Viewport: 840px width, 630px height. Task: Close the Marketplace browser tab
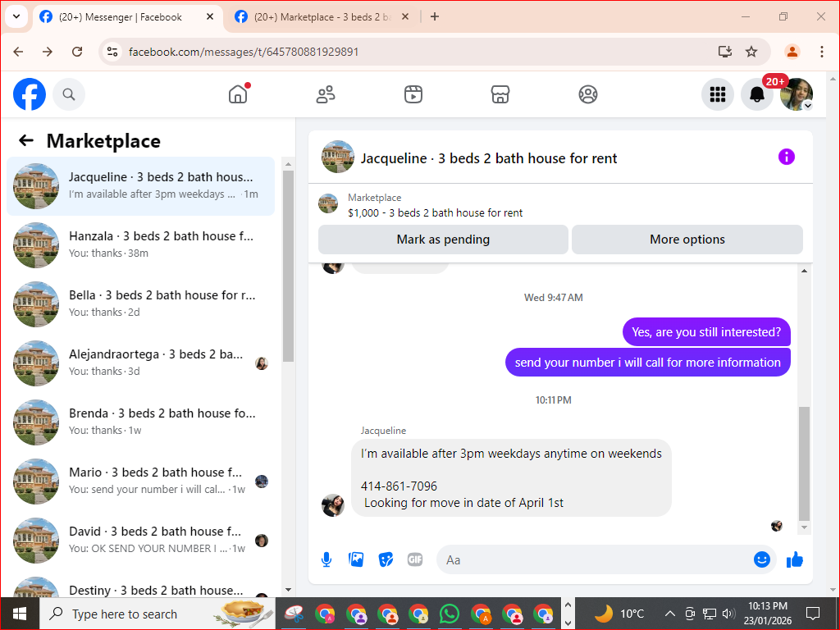405,17
